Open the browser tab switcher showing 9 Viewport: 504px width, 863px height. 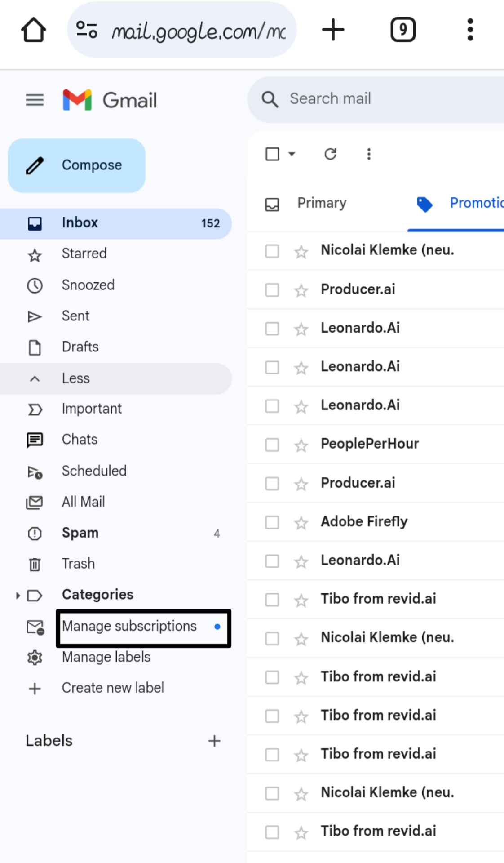403,30
